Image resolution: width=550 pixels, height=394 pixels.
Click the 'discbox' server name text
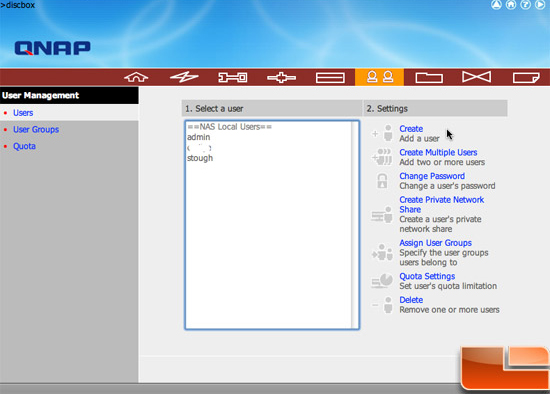20,5
